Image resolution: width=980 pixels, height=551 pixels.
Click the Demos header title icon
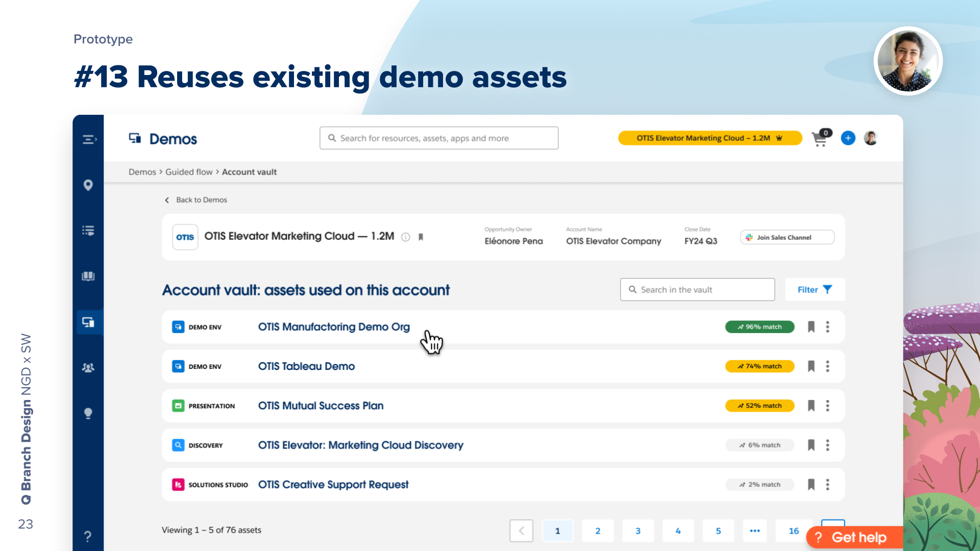point(135,138)
